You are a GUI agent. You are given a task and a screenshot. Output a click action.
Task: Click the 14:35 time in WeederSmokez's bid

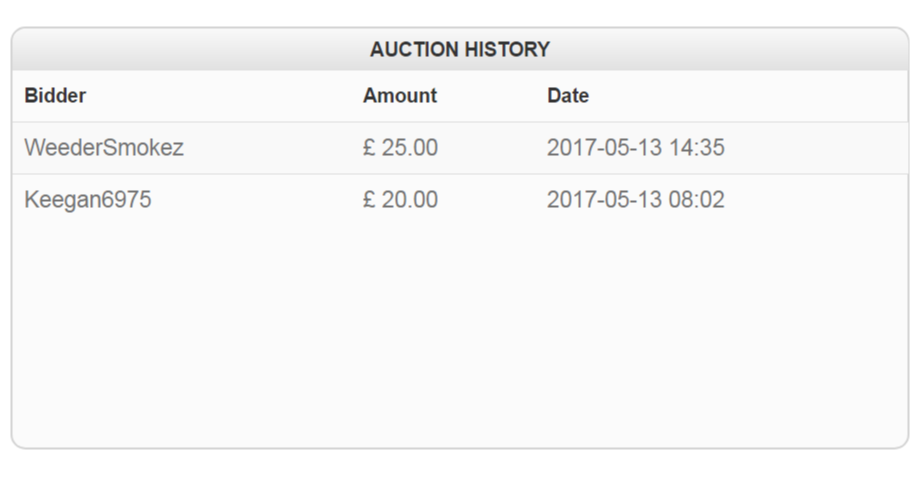click(x=698, y=148)
